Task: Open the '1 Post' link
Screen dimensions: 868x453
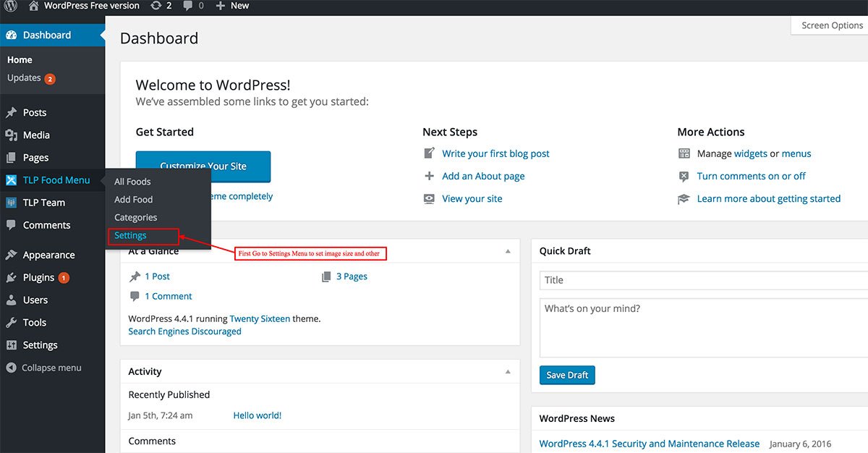Action: 157,276
